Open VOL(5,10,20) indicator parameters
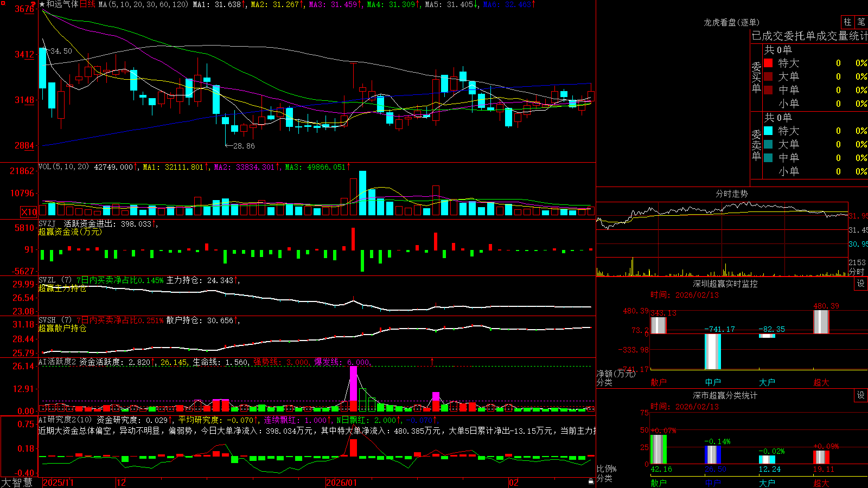 (63, 167)
